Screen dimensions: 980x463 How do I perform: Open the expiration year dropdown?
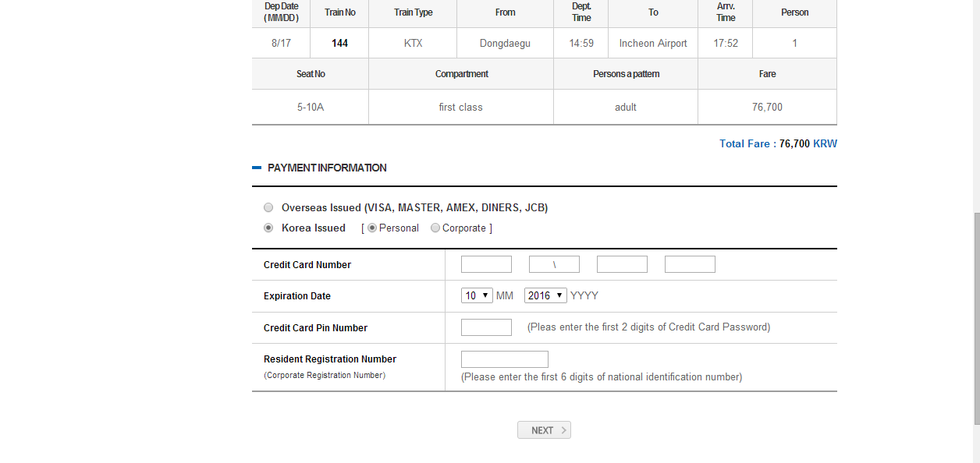(x=545, y=296)
